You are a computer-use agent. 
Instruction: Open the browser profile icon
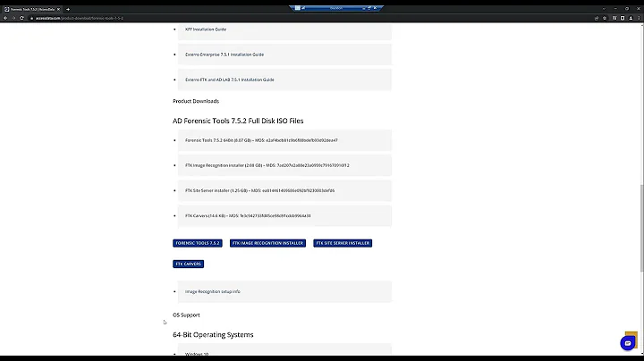(x=631, y=18)
